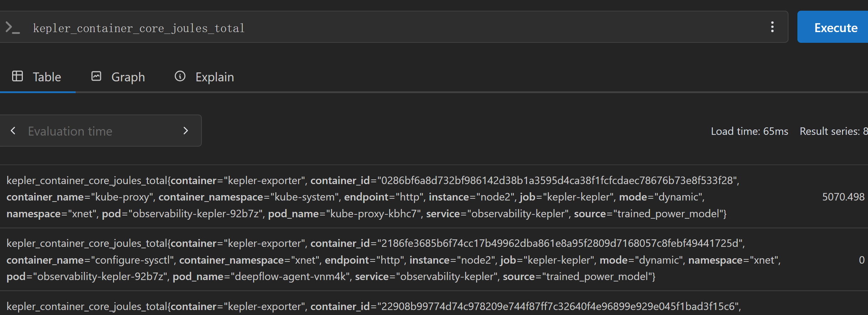Select the value 5070.498 in first row
The width and height of the screenshot is (868, 315).
(843, 197)
